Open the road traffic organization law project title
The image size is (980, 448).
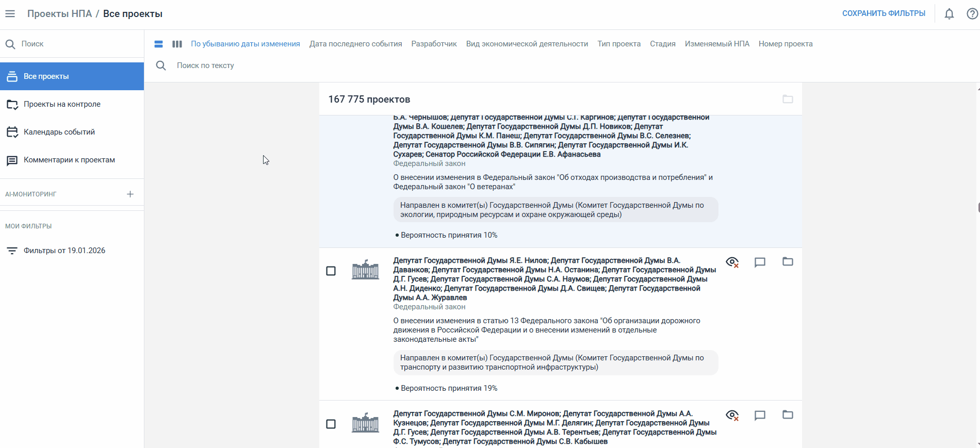coord(547,330)
